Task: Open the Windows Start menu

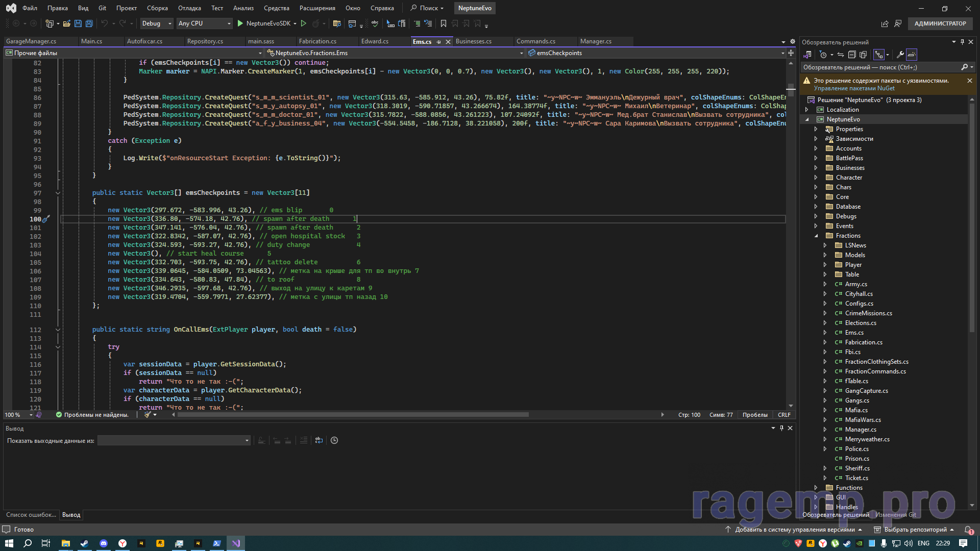Action: (9, 543)
